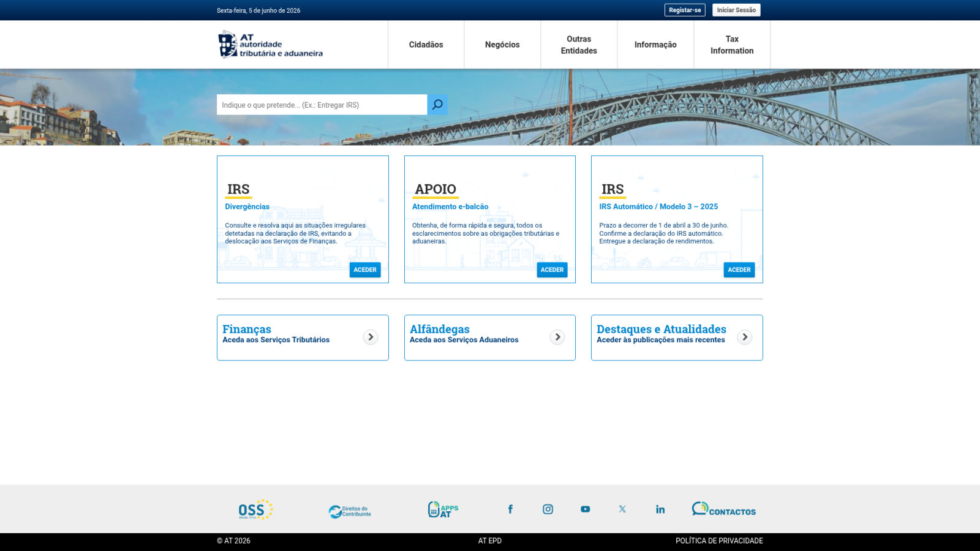The image size is (980, 551).
Task: Open the Negócios menu
Action: [502, 45]
